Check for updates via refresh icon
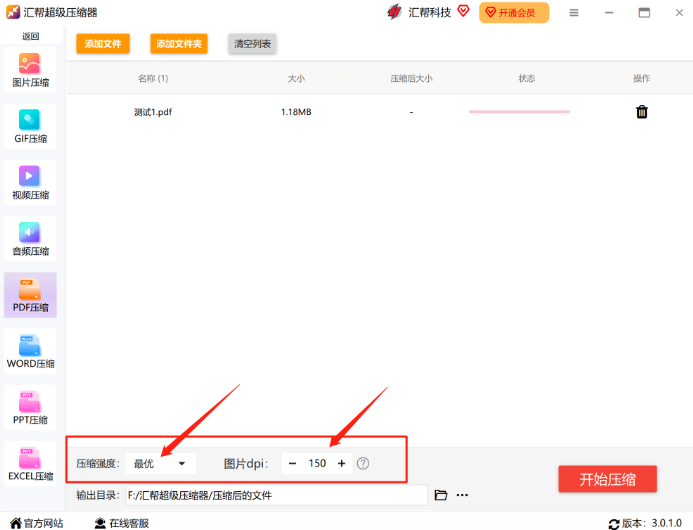This screenshot has height=530, width=693. coord(614,524)
